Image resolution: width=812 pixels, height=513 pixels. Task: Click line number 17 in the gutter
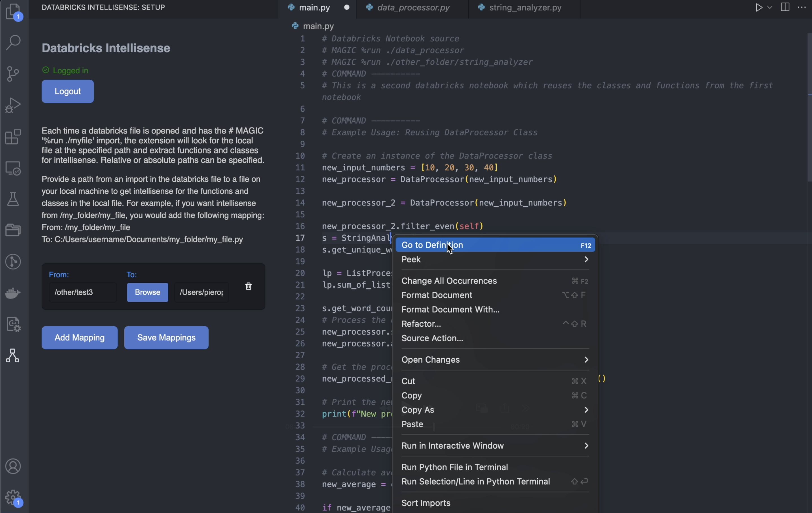coord(300,238)
